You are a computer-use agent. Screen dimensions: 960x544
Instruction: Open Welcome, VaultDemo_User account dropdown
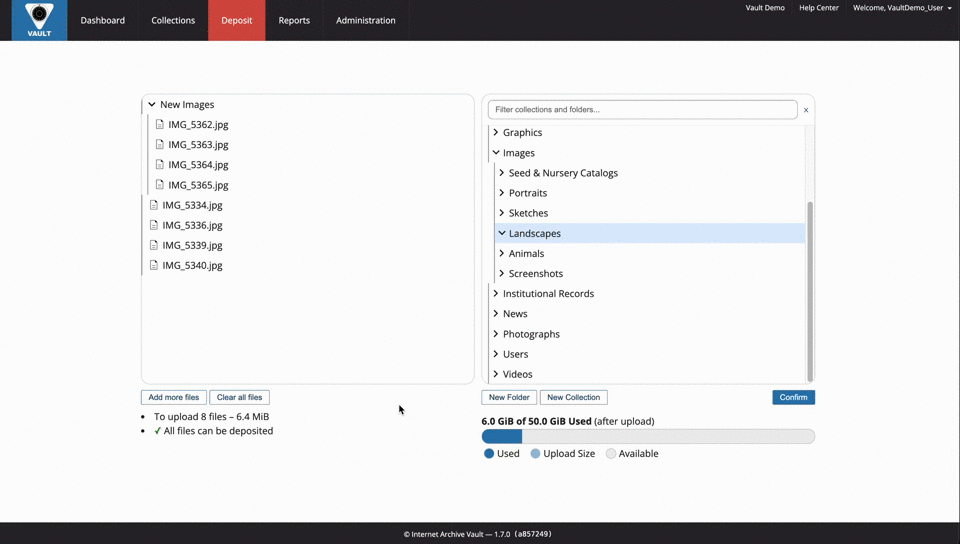click(x=902, y=8)
